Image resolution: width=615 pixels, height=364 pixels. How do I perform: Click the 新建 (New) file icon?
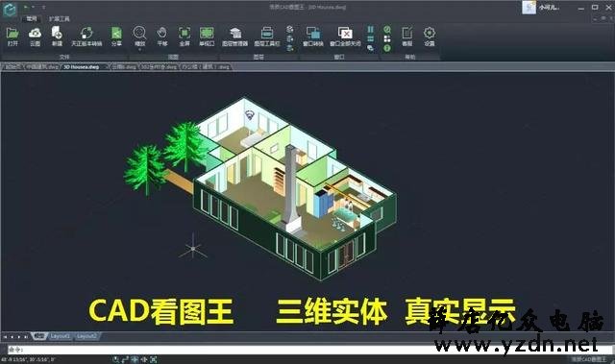(57, 33)
